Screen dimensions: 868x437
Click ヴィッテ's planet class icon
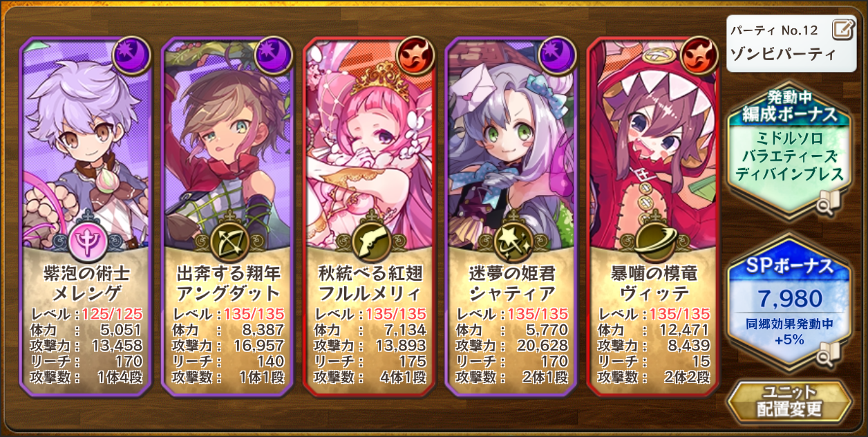coord(654,242)
